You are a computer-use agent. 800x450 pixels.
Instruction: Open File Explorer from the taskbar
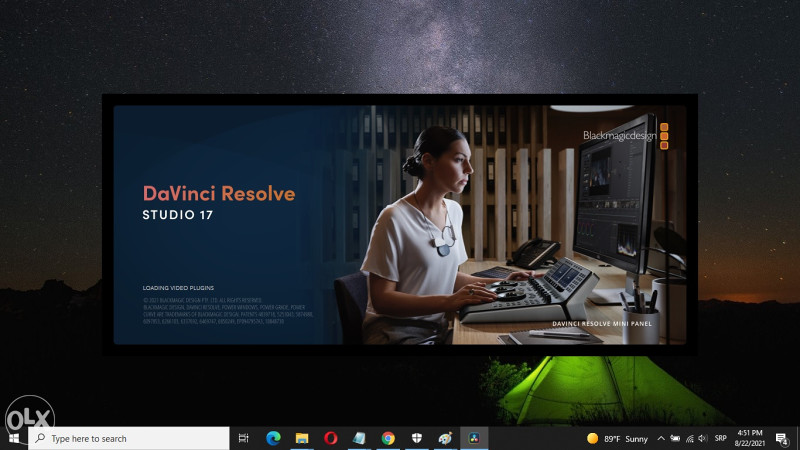[x=302, y=438]
